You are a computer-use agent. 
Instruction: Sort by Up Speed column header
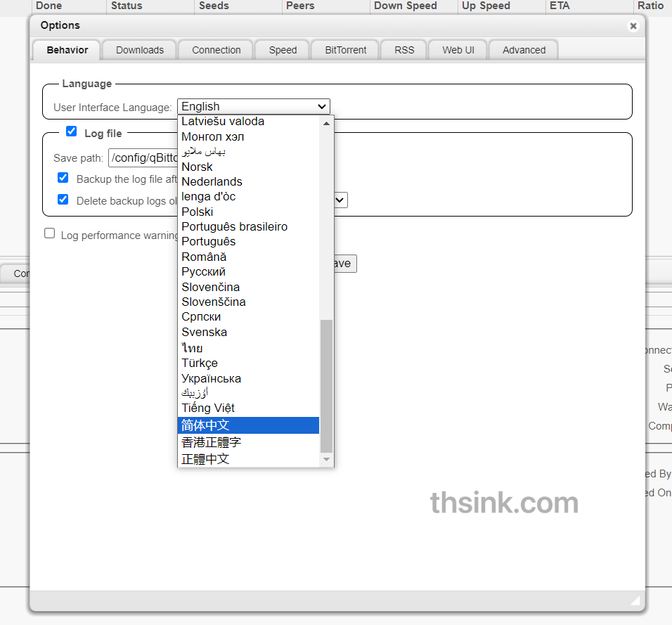501,6
